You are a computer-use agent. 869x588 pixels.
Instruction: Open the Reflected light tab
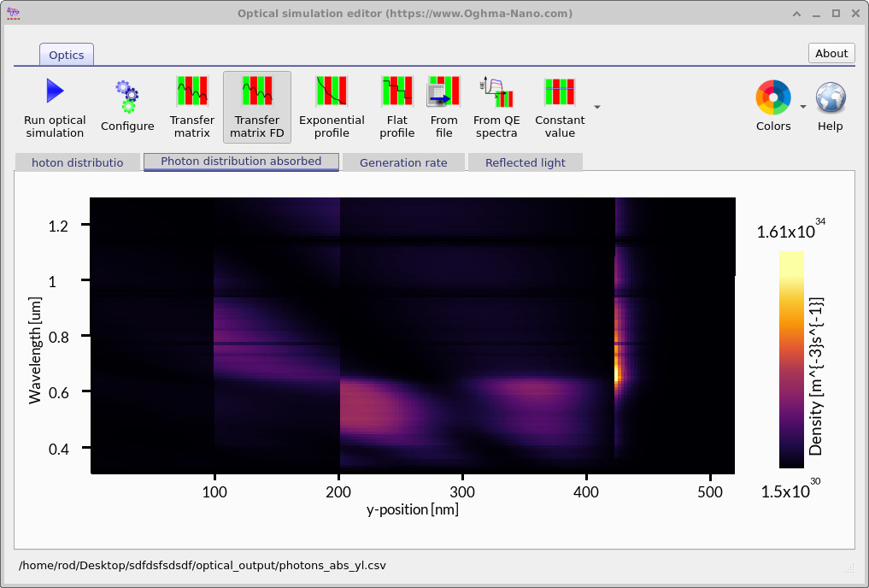pos(525,162)
